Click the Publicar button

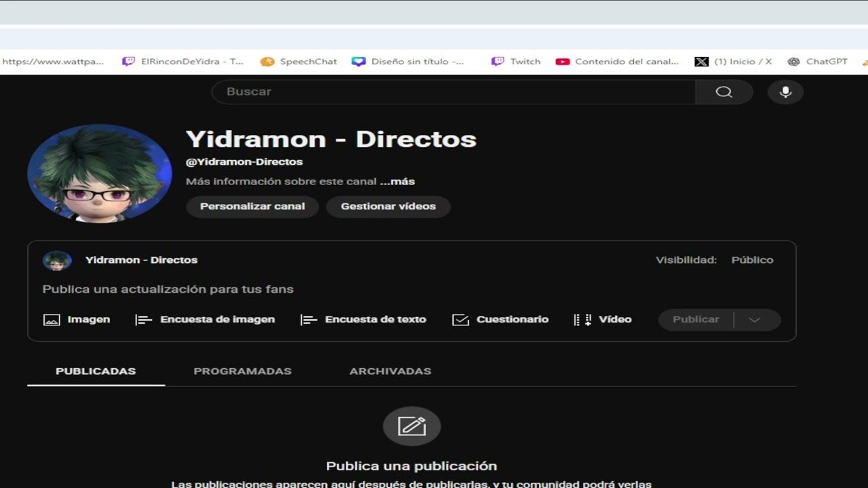tap(696, 320)
